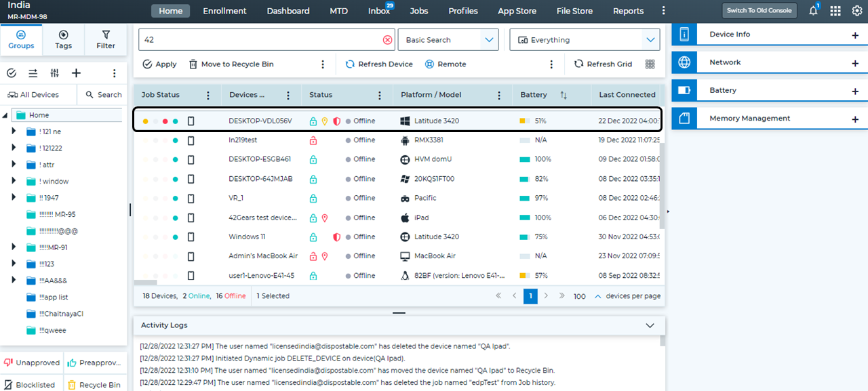Open the top navigation overflow kebab after Reports
The width and height of the screenshot is (868, 391).
(x=663, y=11)
